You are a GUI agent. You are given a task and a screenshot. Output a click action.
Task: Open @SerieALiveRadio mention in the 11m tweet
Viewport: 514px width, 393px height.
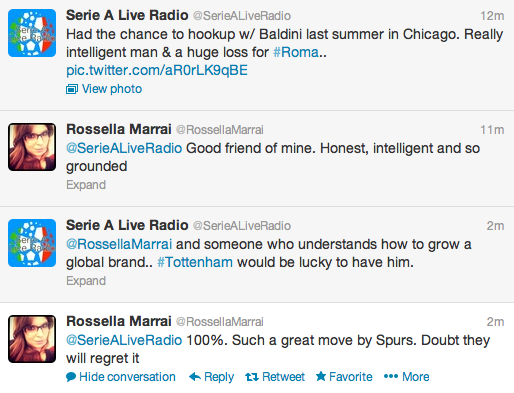tap(124, 148)
